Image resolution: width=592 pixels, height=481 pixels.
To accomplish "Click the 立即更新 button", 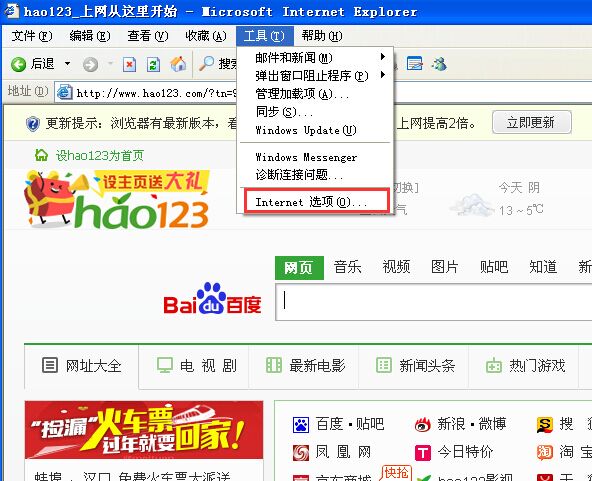I will pos(532,122).
